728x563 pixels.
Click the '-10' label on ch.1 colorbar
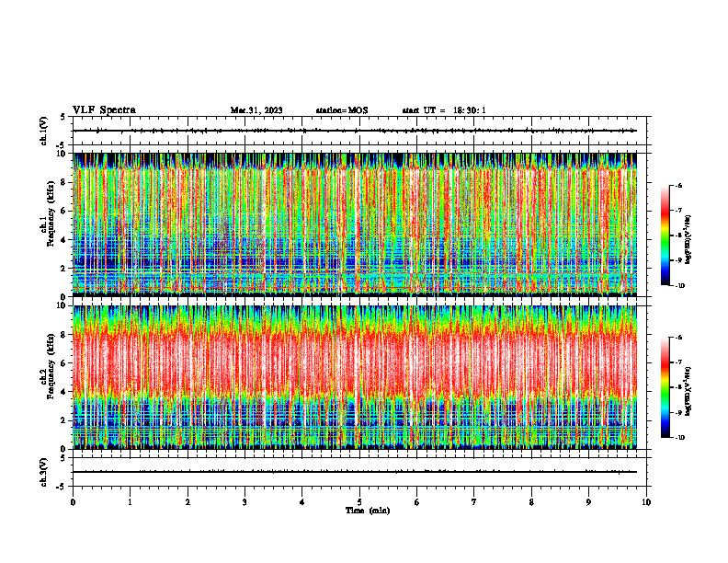679,286
